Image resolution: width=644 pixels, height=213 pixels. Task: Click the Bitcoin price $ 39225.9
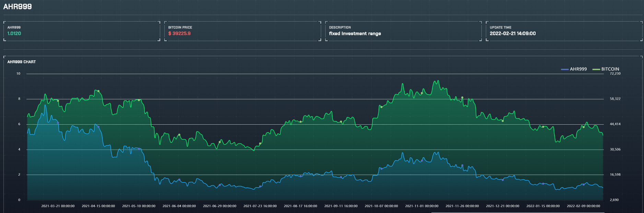click(x=179, y=34)
